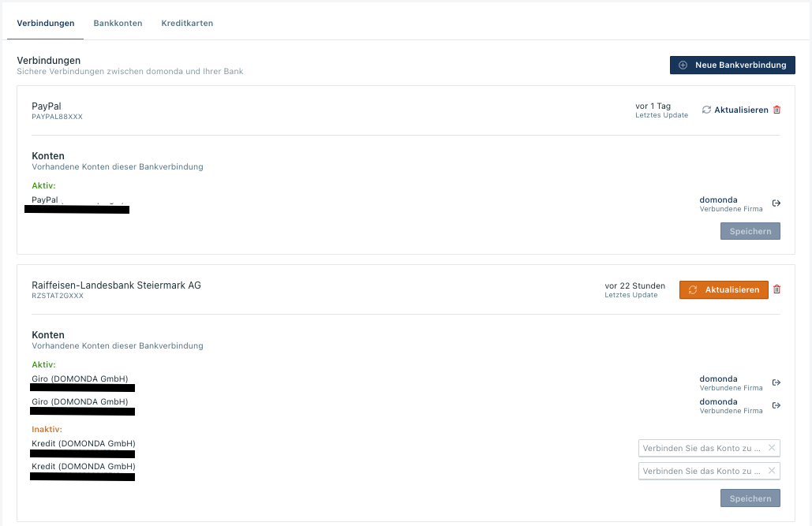This screenshot has width=812, height=526.
Task: Click domonda label beside second Giro account
Action: pyautogui.click(x=718, y=402)
